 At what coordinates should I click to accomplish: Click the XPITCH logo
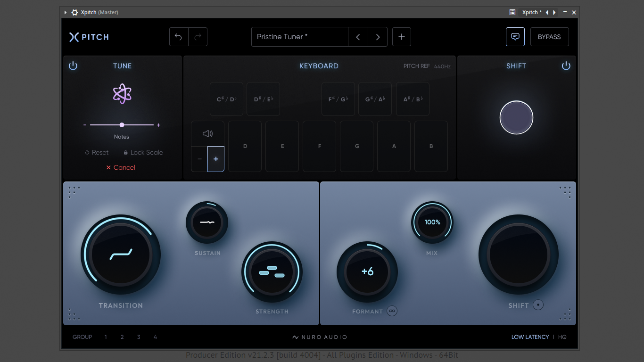pos(89,37)
